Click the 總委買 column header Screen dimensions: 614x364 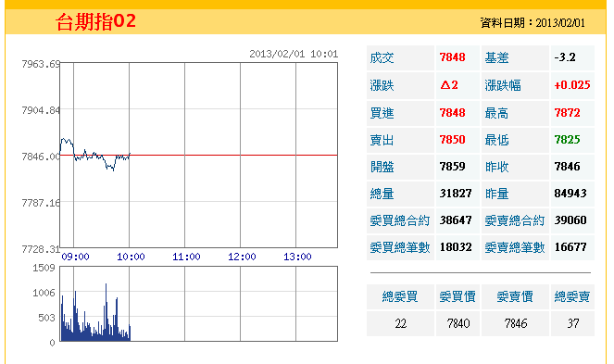click(x=400, y=296)
